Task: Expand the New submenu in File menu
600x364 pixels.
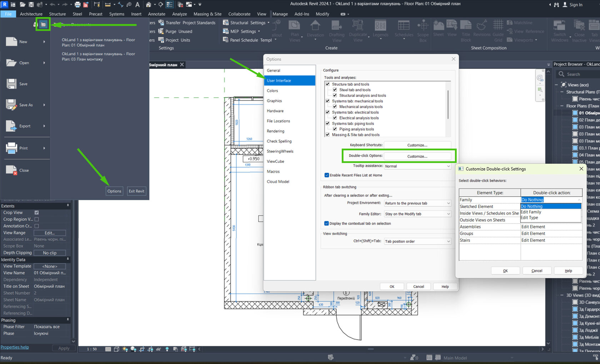Action: click(44, 42)
